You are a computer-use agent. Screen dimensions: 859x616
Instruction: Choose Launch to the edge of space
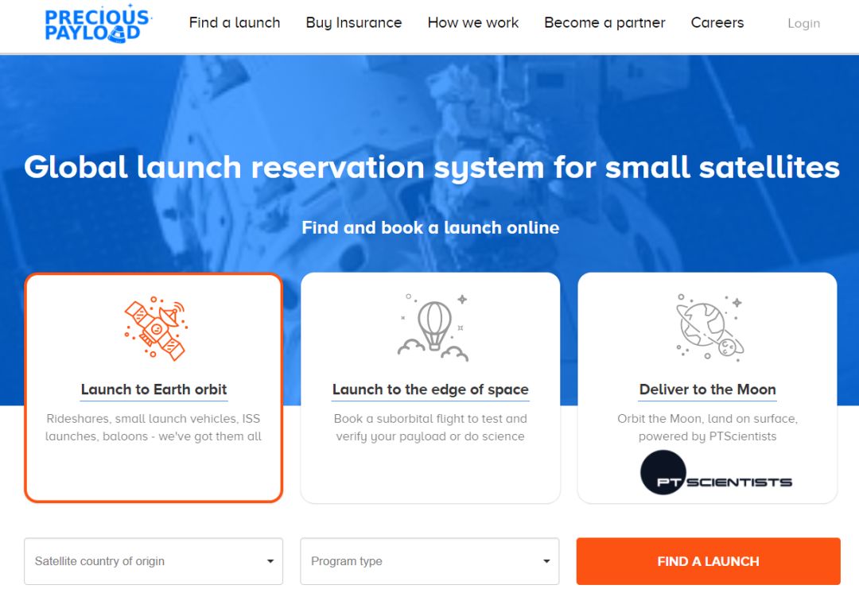tap(430, 389)
